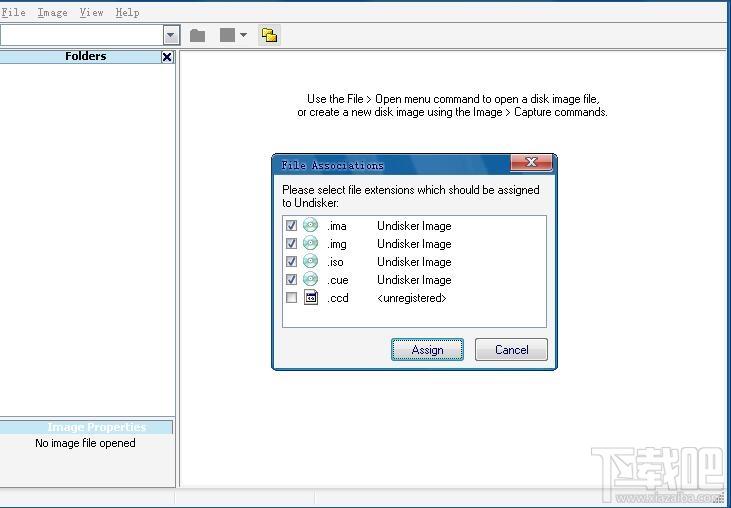Open the File menu

pos(13,13)
